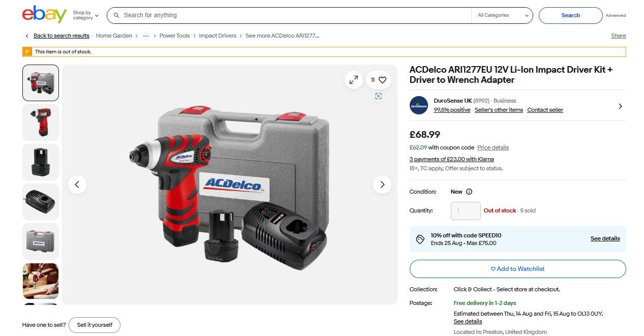This screenshot has height=336, width=644.
Task: Click the out of stock flag icon
Action: click(27, 51)
